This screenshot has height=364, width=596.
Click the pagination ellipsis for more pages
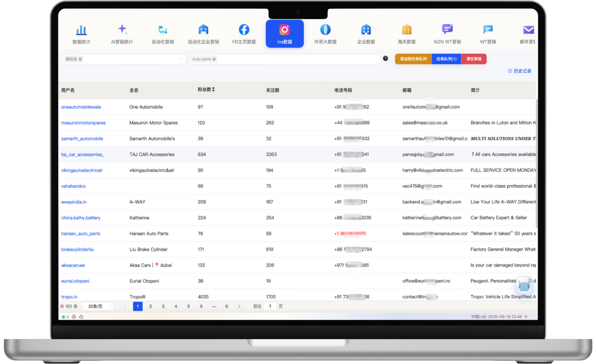[214, 307]
